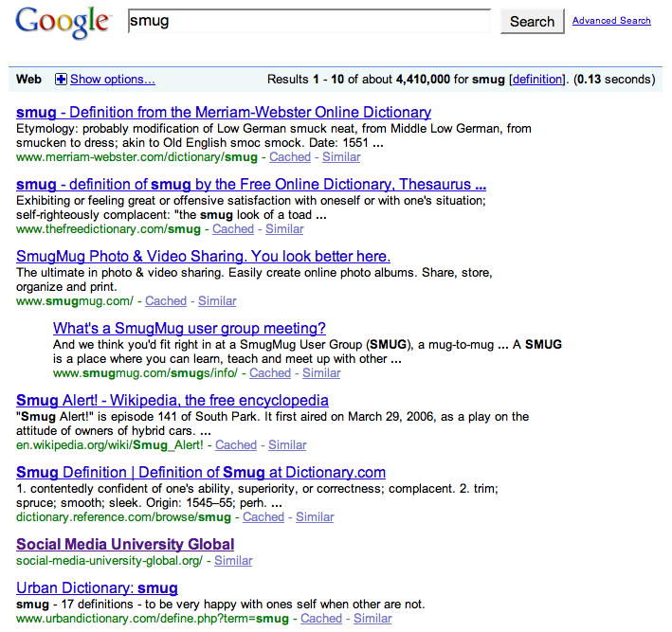Image resolution: width=672 pixels, height=632 pixels.
Task: Click the Google logo
Action: click(x=63, y=23)
